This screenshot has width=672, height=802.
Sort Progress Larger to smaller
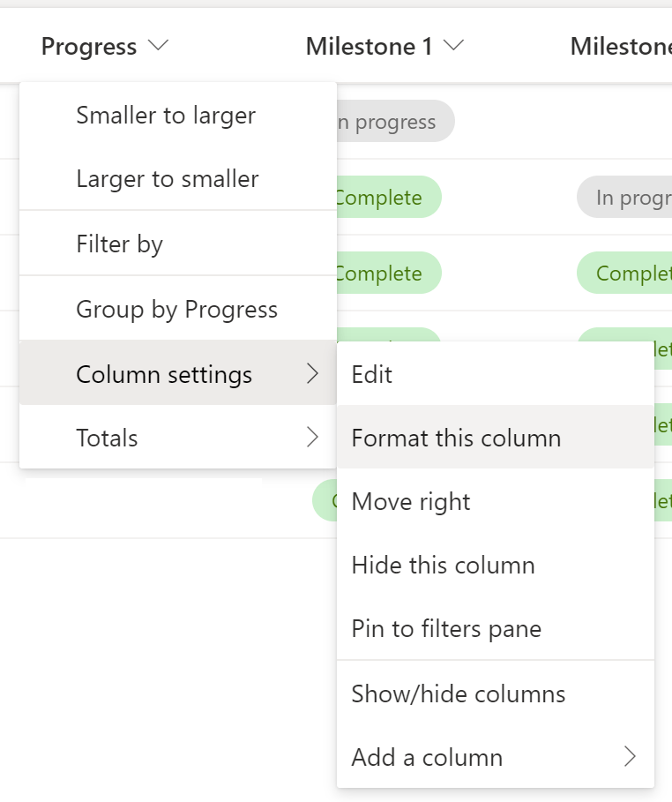[x=168, y=179]
